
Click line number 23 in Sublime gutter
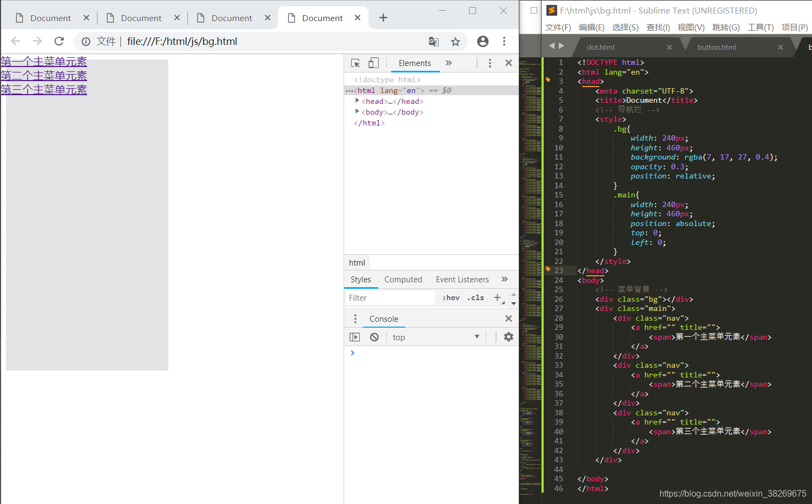pyautogui.click(x=558, y=270)
